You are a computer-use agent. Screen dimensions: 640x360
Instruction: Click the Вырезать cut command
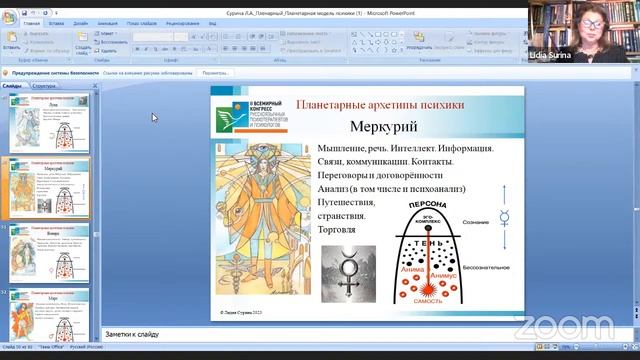tap(36, 34)
